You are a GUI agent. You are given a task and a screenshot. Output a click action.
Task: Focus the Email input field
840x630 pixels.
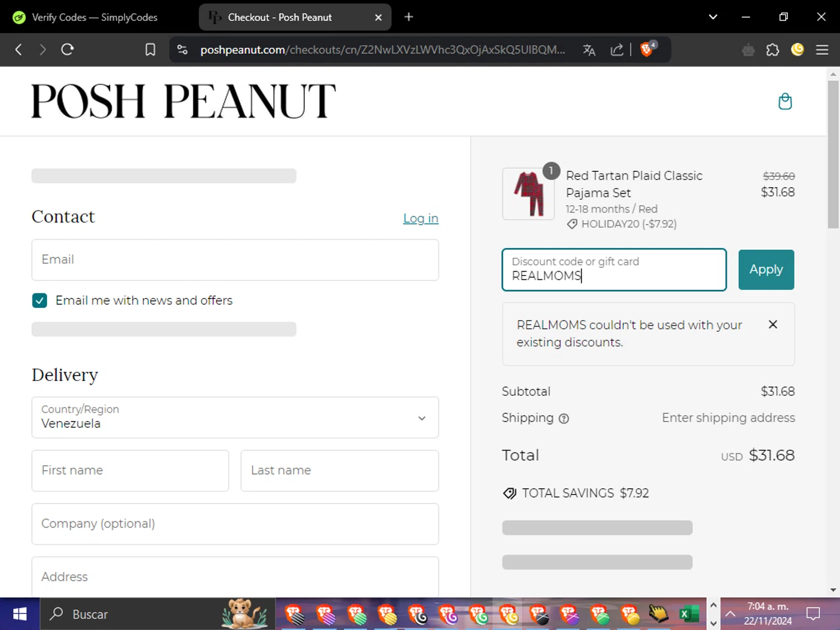[x=235, y=260]
